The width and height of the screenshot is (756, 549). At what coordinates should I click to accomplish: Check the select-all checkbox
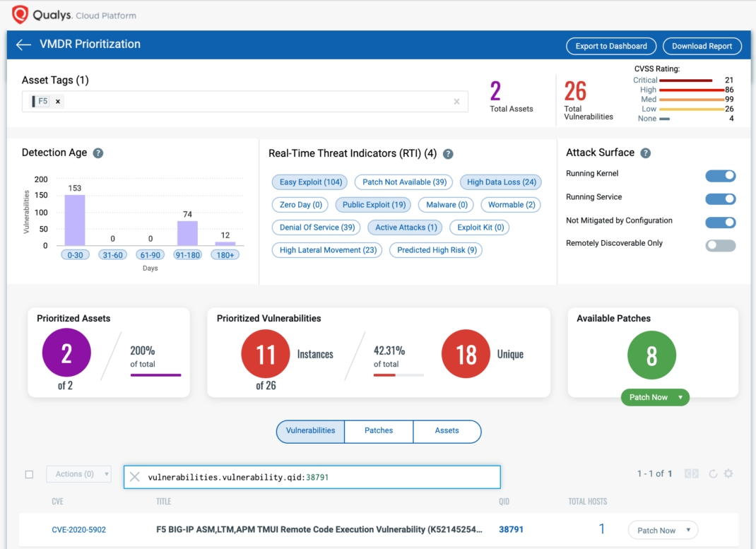click(30, 474)
